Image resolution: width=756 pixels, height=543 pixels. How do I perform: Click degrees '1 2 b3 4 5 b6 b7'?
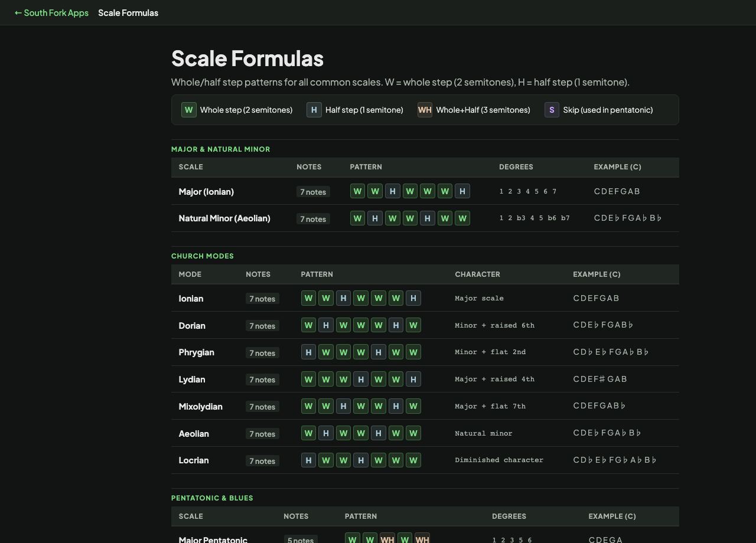(x=535, y=218)
